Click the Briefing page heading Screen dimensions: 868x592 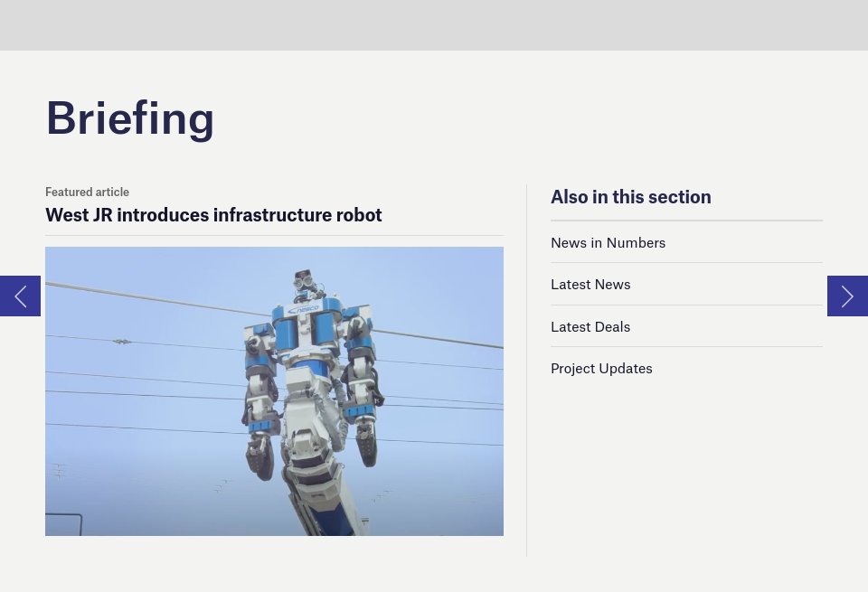(129, 116)
